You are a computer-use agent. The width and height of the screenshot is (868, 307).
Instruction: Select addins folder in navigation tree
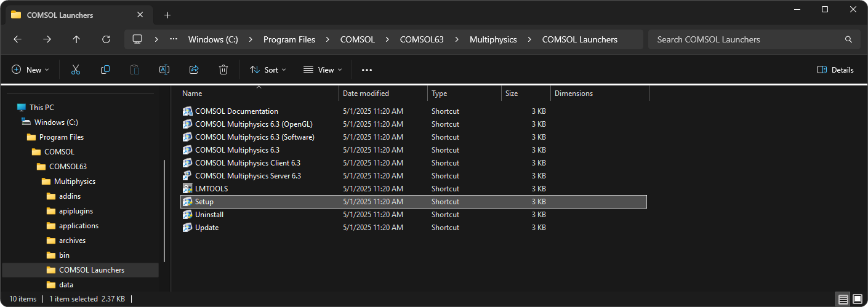point(70,196)
